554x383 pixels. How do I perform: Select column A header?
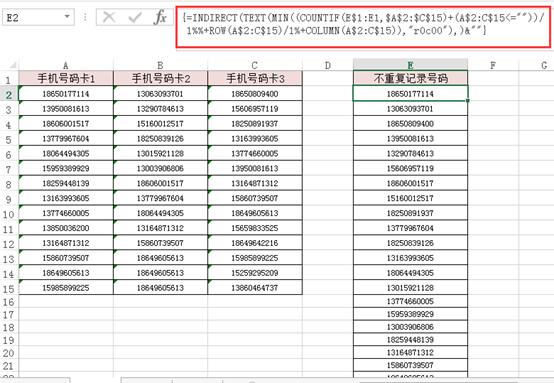point(66,65)
